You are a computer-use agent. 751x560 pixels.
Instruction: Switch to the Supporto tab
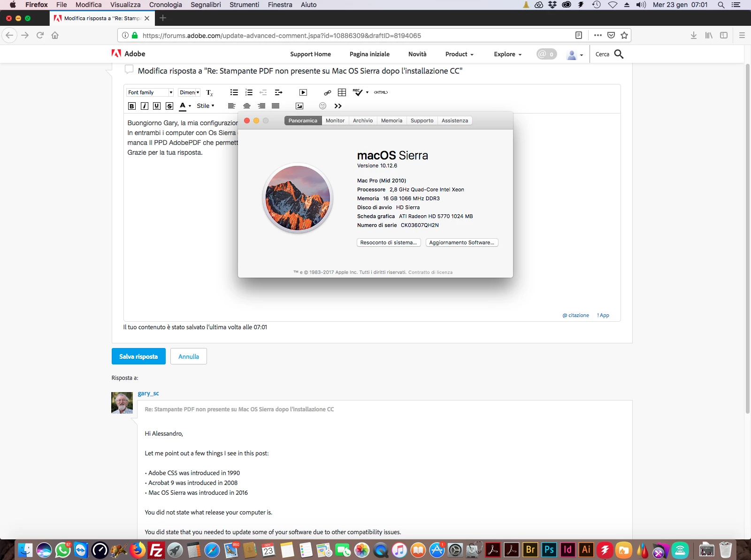point(422,121)
